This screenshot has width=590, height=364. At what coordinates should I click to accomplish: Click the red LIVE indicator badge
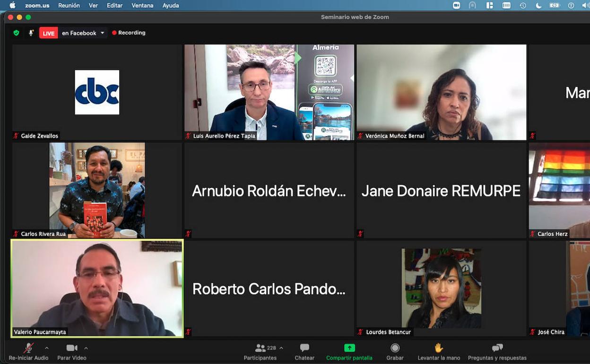(x=48, y=33)
